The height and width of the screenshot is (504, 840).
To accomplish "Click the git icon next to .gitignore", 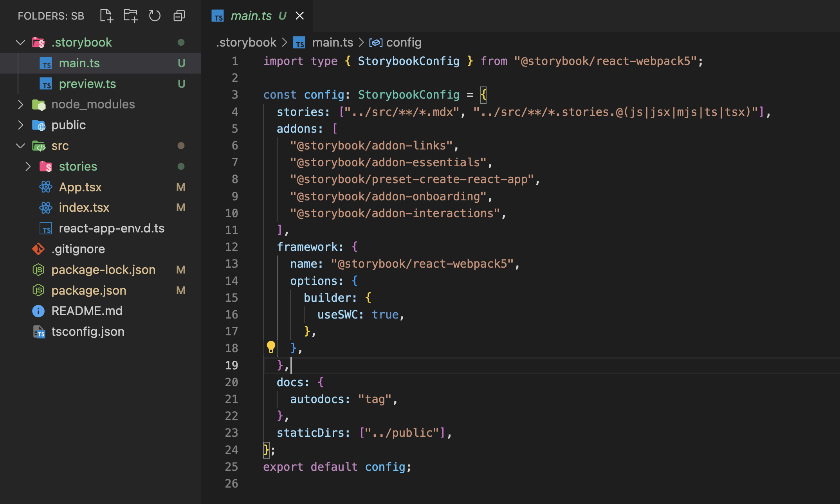I will coord(38,249).
